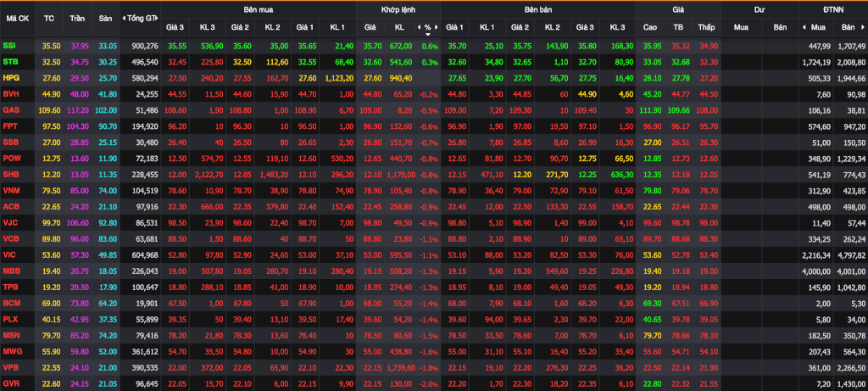Click left arrow beside % column header
This screenshot has height=391, width=868.
point(419,27)
